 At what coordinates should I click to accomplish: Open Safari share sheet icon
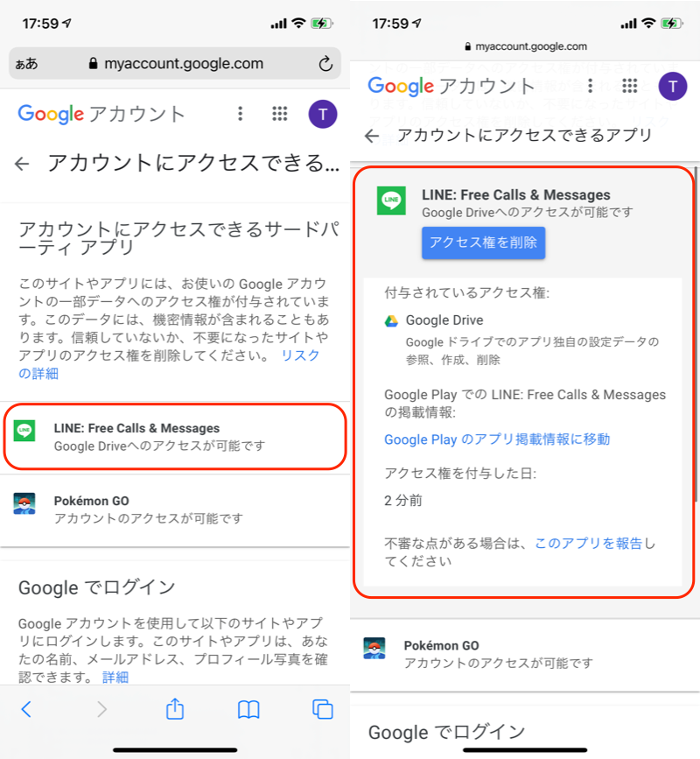175,708
